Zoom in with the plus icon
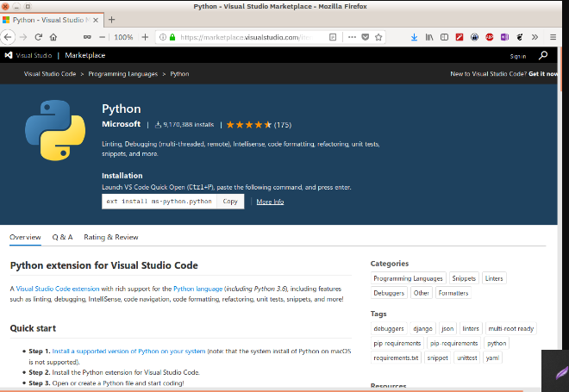Screen dimensions: 569x392 click(x=145, y=37)
